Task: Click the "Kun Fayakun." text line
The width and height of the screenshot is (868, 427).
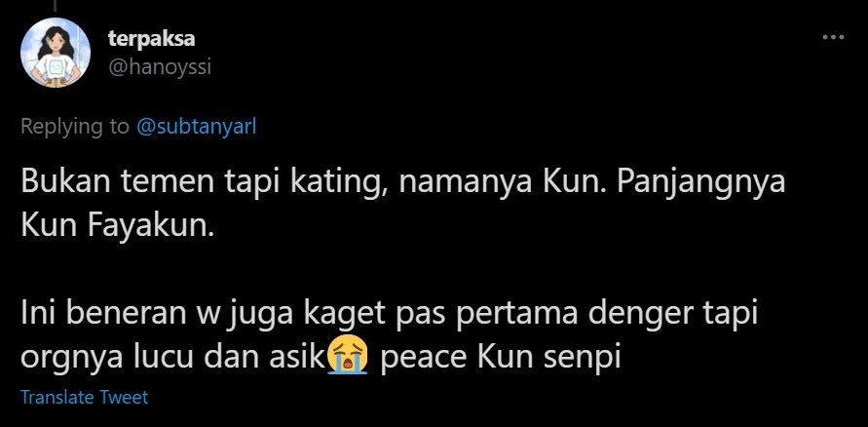Action: click(117, 226)
